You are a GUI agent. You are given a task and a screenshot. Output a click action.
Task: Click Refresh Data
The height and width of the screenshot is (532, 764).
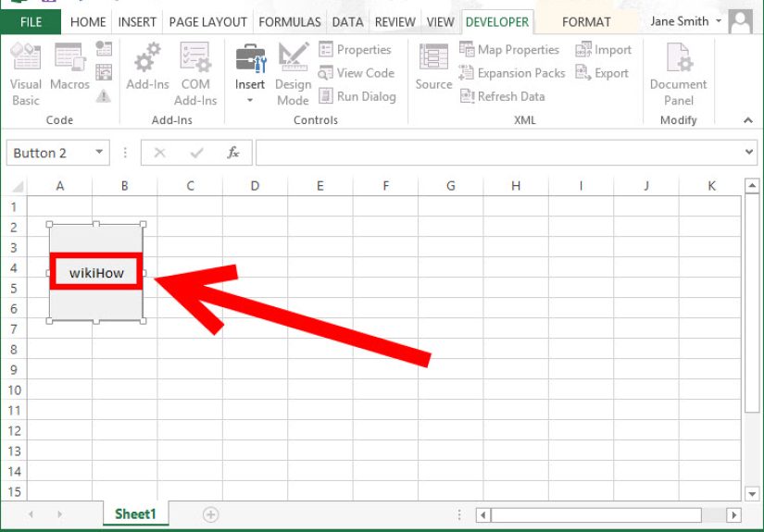pos(502,96)
